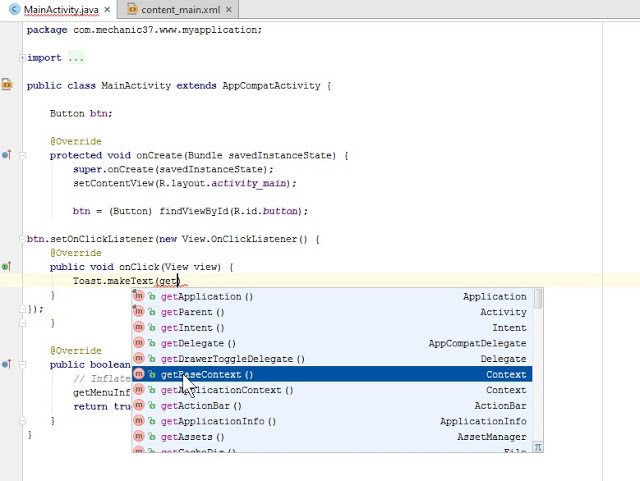Switch to the content_main.xml tab
This screenshot has height=481, width=640.
click(x=180, y=9)
